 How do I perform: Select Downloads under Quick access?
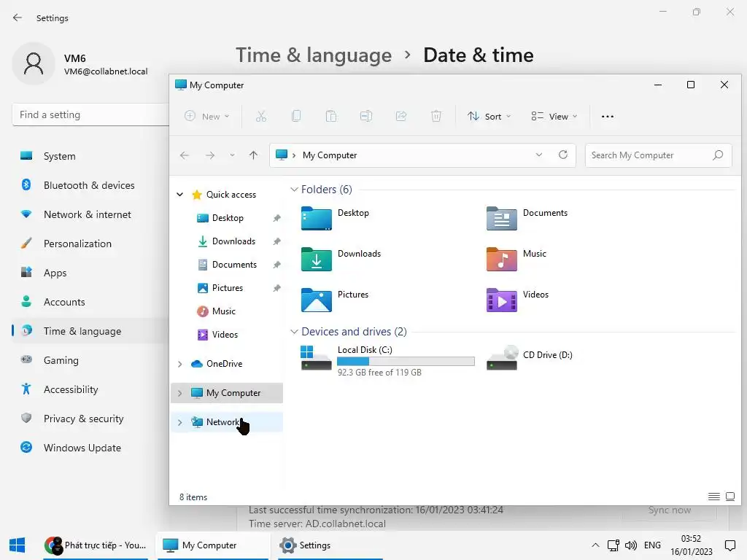[227, 241]
